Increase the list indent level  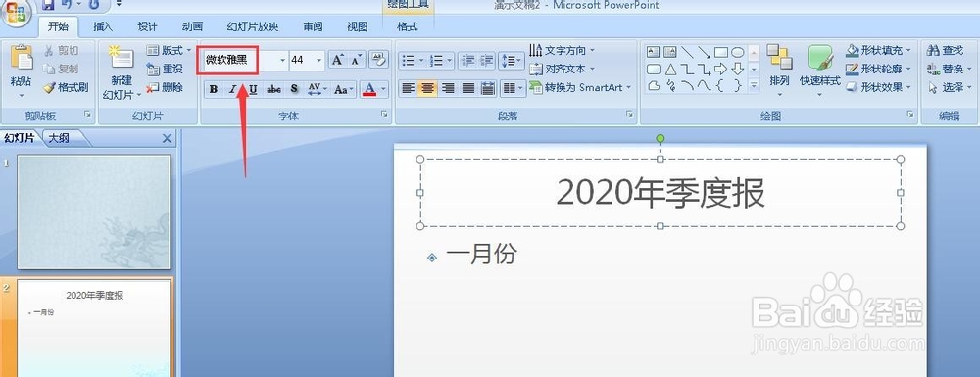point(486,60)
